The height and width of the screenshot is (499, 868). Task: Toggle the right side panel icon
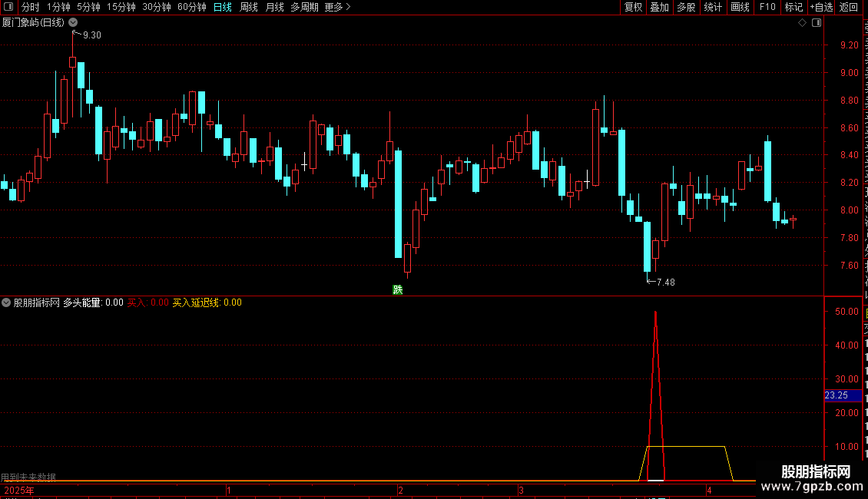[x=817, y=23]
